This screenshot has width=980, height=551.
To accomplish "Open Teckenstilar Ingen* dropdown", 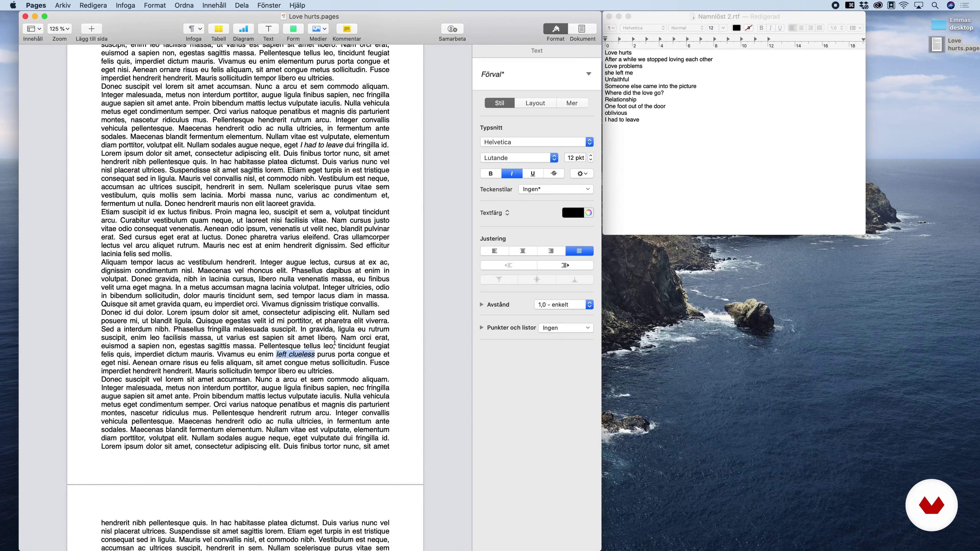I will coord(556,189).
